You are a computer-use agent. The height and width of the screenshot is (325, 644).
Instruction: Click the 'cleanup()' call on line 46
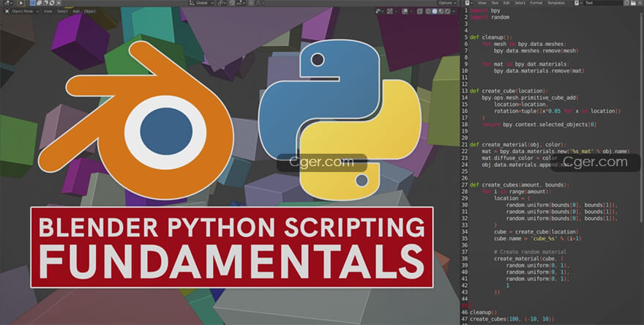(484, 313)
